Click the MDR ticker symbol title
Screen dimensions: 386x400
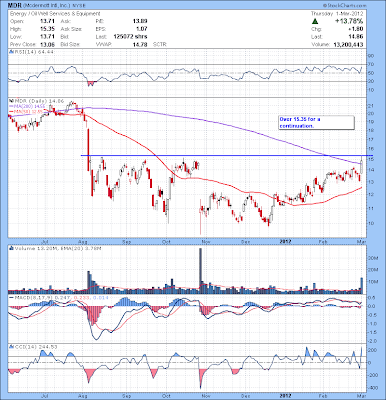pos(14,6)
